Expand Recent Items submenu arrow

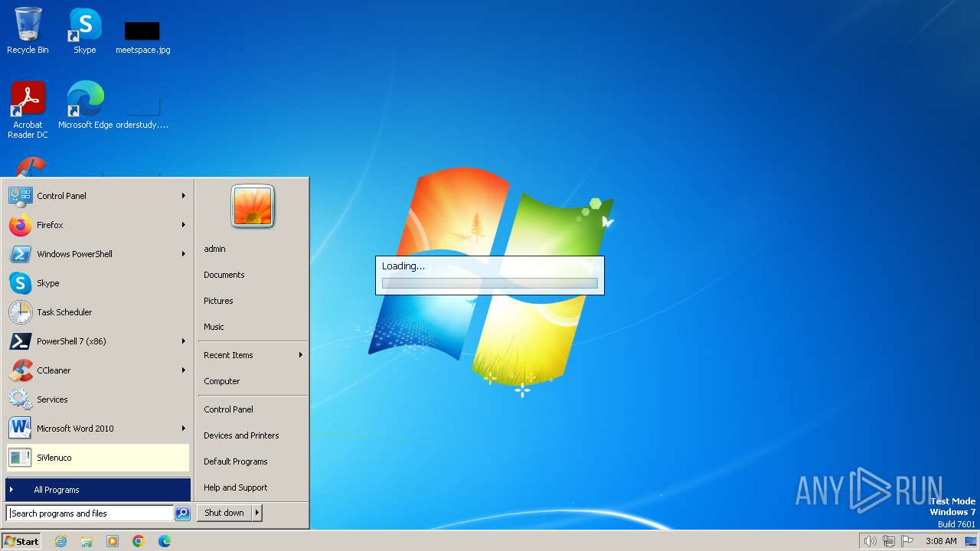coord(301,355)
